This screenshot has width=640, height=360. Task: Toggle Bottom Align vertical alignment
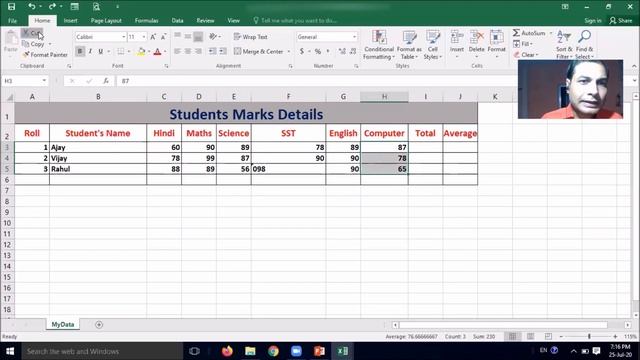198,37
